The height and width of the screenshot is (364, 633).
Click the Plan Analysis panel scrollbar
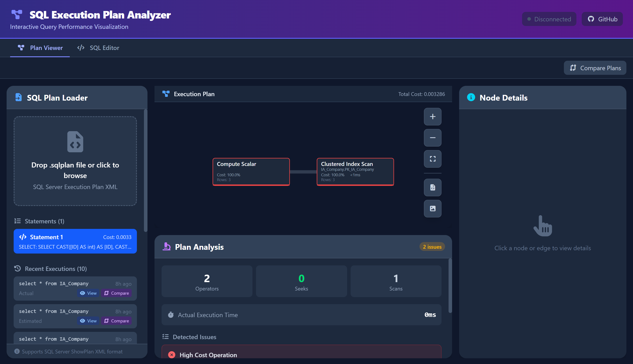(450, 285)
